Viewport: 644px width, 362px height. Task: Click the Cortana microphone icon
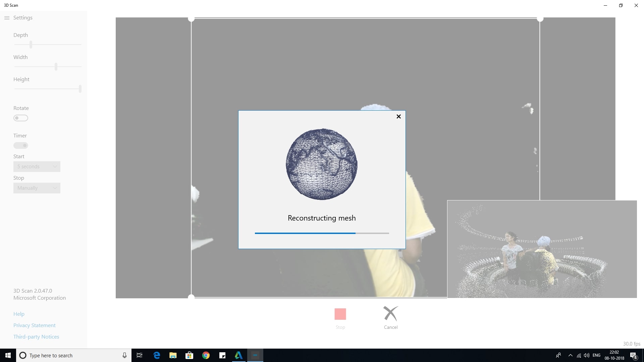point(124,355)
